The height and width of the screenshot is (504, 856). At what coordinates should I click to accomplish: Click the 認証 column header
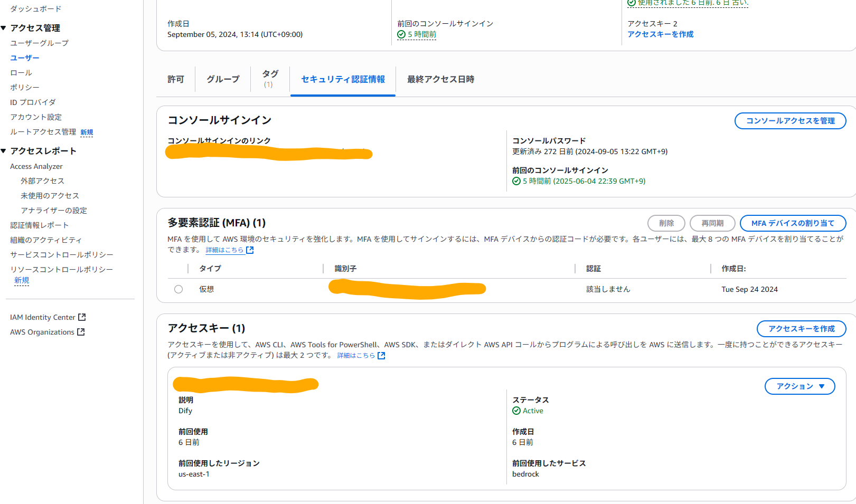click(x=594, y=269)
